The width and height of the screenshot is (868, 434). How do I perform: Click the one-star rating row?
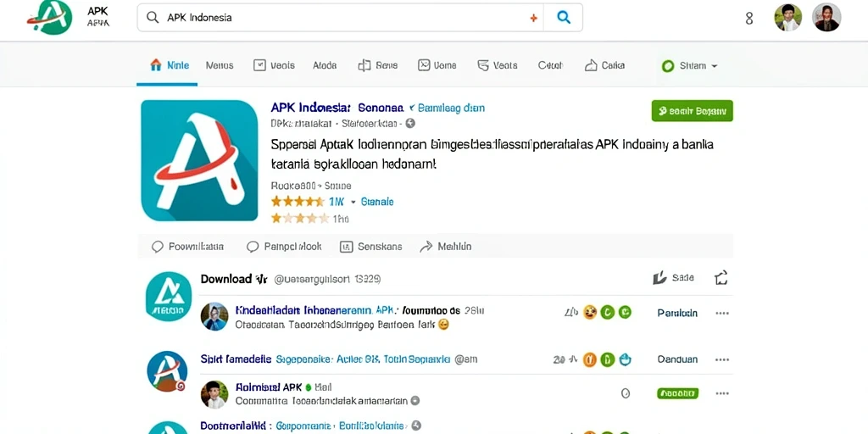click(309, 219)
